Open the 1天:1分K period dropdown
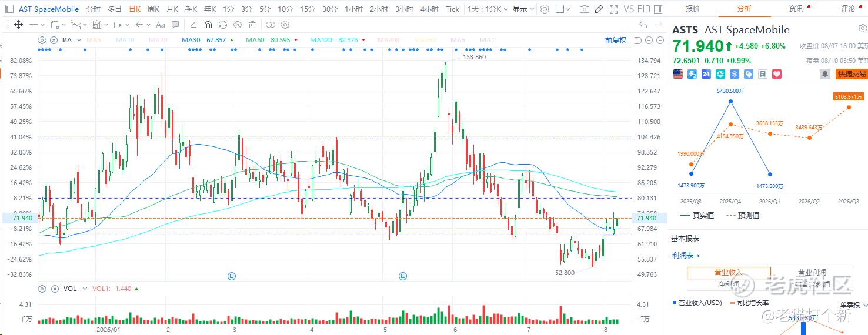The height and width of the screenshot is (335, 868). (x=487, y=9)
